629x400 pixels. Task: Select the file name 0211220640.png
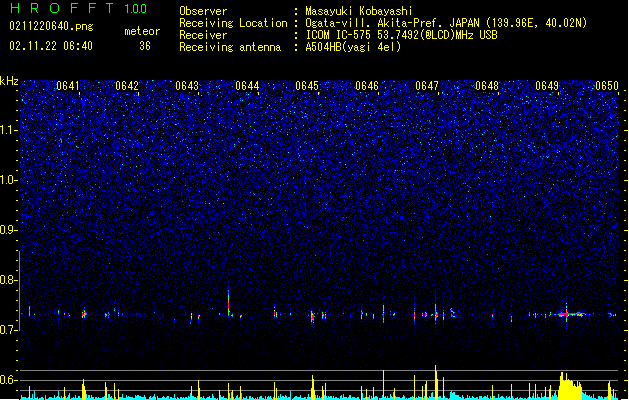(51, 26)
